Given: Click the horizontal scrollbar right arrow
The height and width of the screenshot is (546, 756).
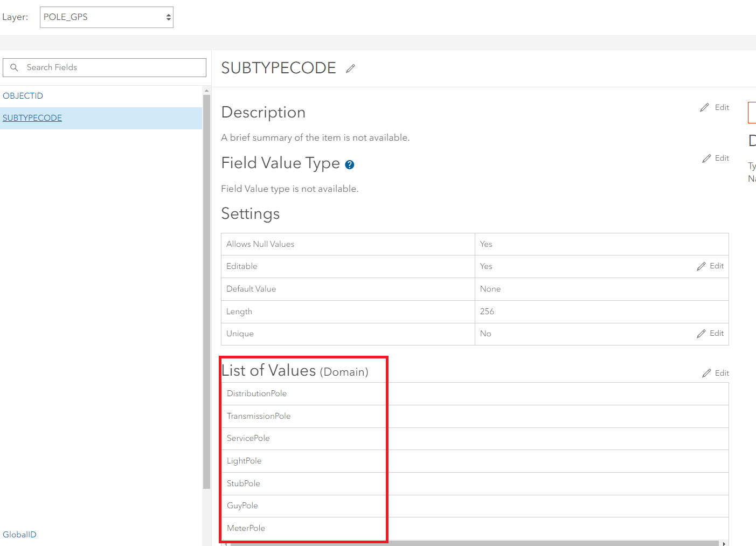Looking at the screenshot, I should (x=724, y=543).
